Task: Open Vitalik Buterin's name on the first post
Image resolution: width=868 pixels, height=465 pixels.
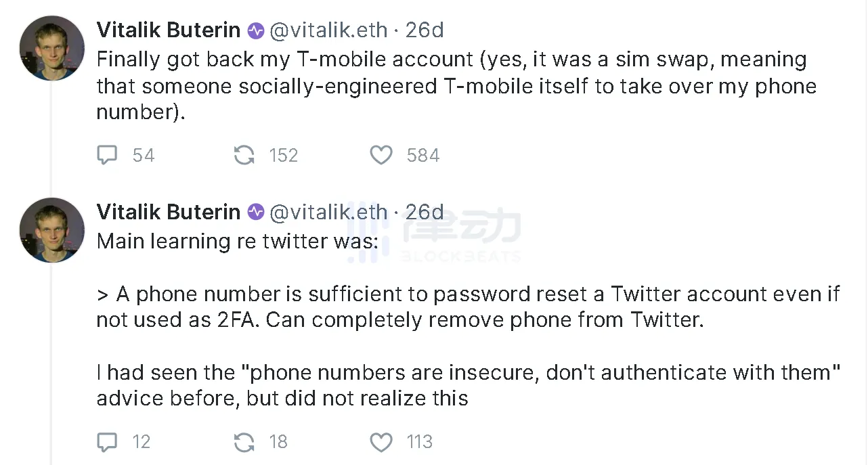Action: (x=169, y=30)
